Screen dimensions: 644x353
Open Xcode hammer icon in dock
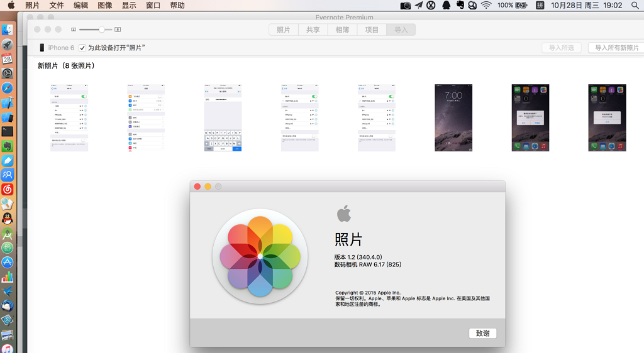pyautogui.click(x=8, y=102)
